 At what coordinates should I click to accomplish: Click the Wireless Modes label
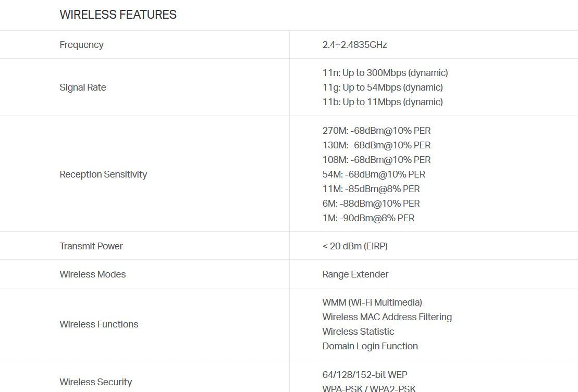(92, 274)
